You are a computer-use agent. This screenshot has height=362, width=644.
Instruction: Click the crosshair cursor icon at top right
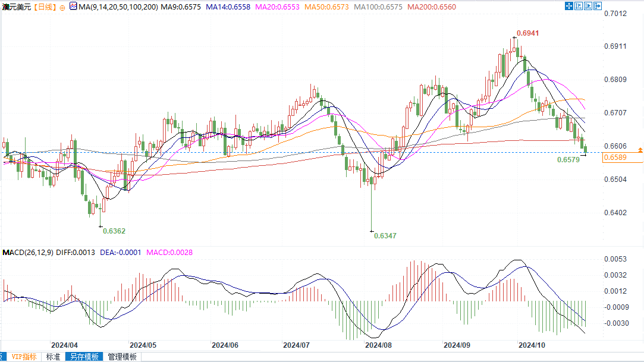click(569, 6)
